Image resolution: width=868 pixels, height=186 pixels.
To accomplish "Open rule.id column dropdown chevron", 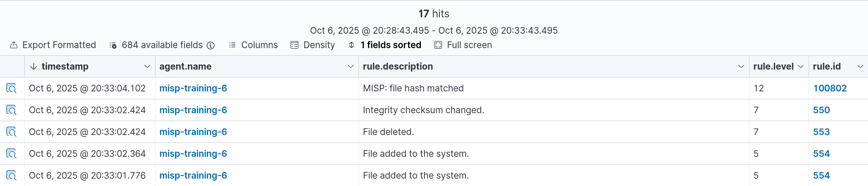I will coord(860,66).
